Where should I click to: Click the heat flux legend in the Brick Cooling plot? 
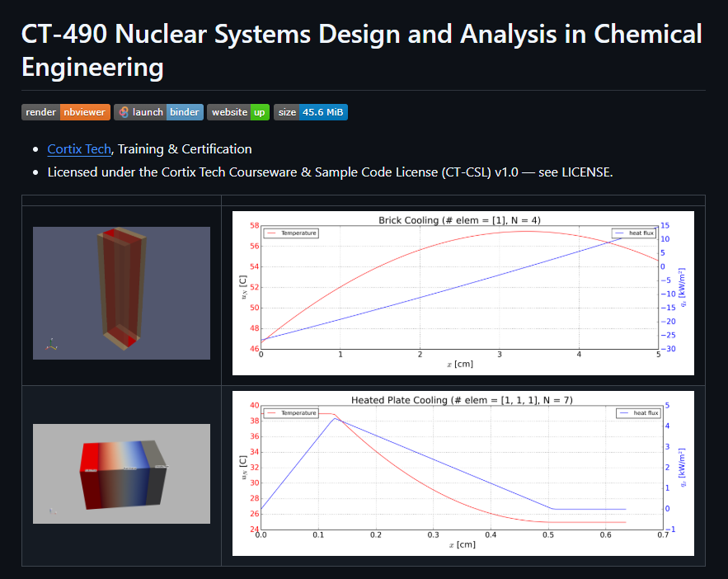point(634,233)
